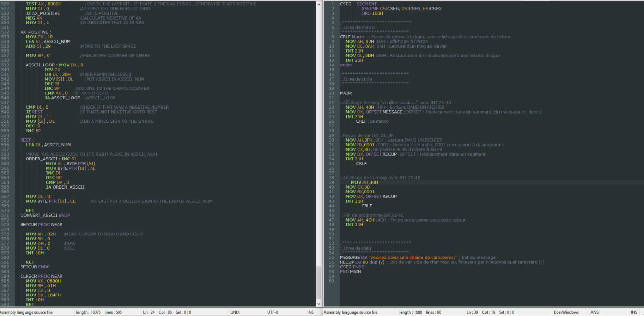The width and height of the screenshot is (644, 316).
Task: Click 'MOV AH,3FH' on line 30
Action: (x=359, y=140)
